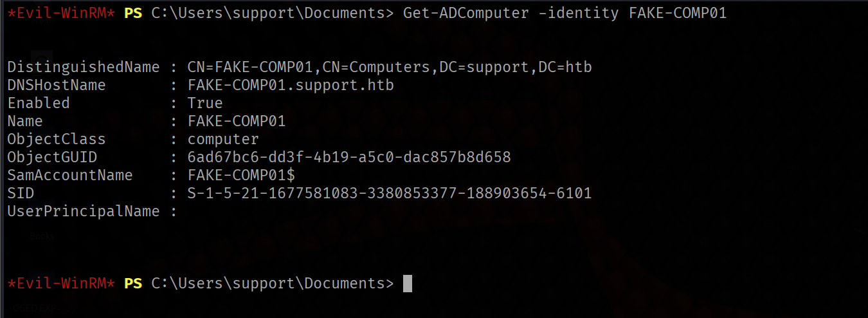Click the Get-ADComputer command text
This screenshot has width=868, height=318.
[466, 13]
